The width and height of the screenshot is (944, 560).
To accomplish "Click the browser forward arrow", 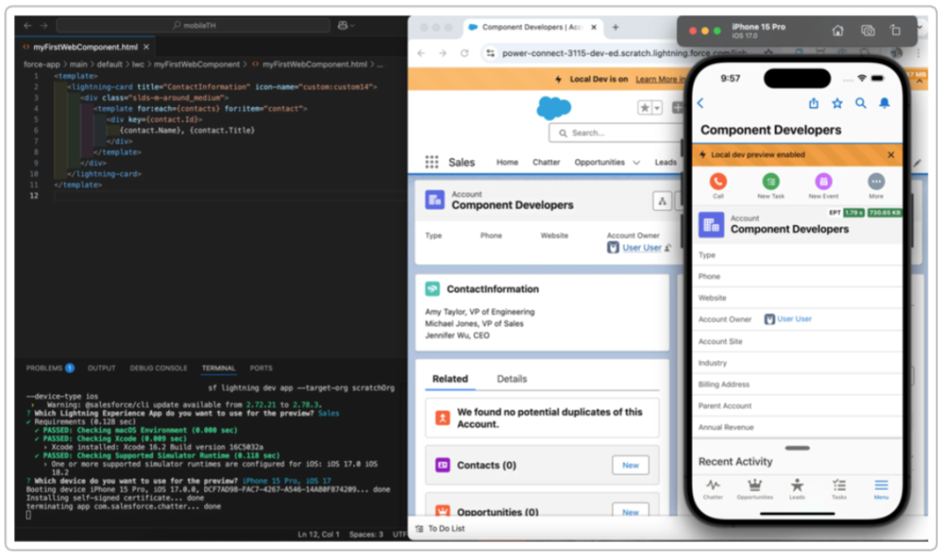I will click(x=442, y=54).
